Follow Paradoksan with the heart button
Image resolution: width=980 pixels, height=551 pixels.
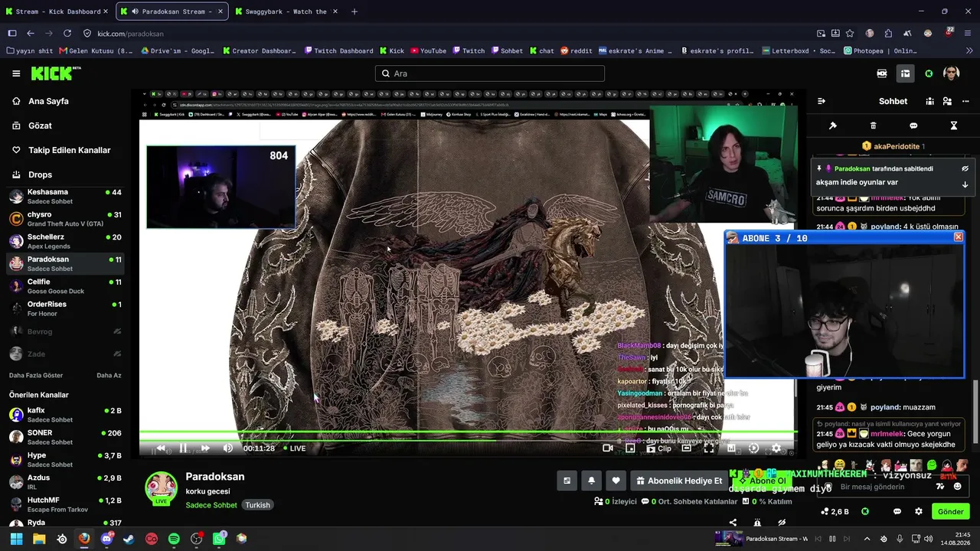tap(616, 481)
